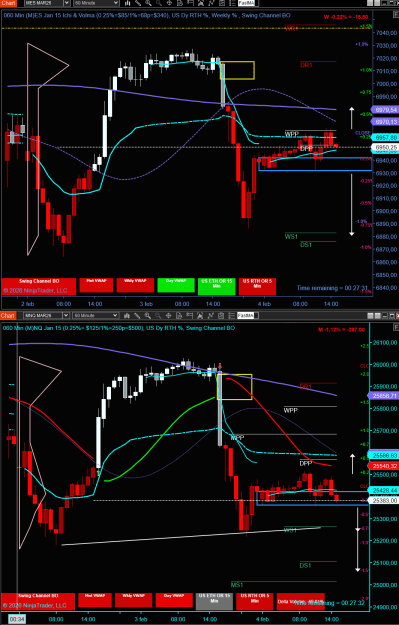Show data box in MNQ chart toolbar
Screen dimensions: 399x625
click(x=179, y=316)
